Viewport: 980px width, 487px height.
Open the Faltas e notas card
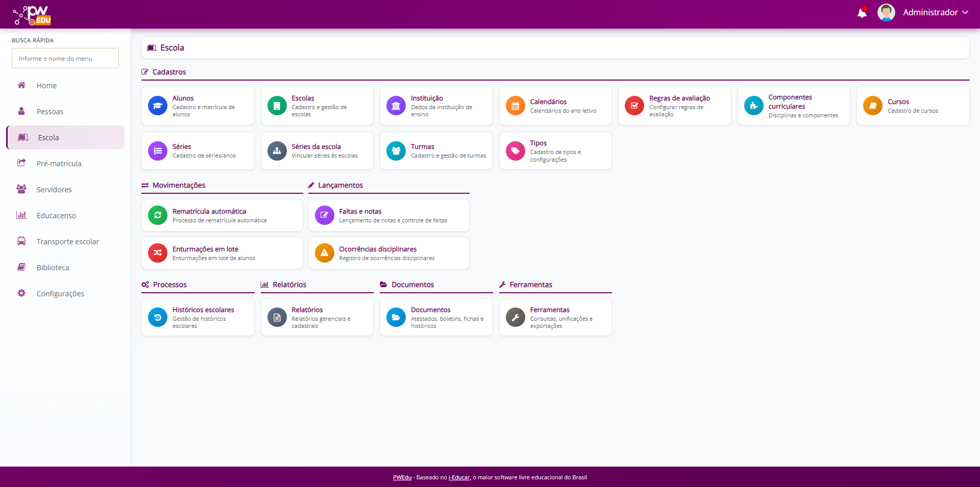[388, 215]
